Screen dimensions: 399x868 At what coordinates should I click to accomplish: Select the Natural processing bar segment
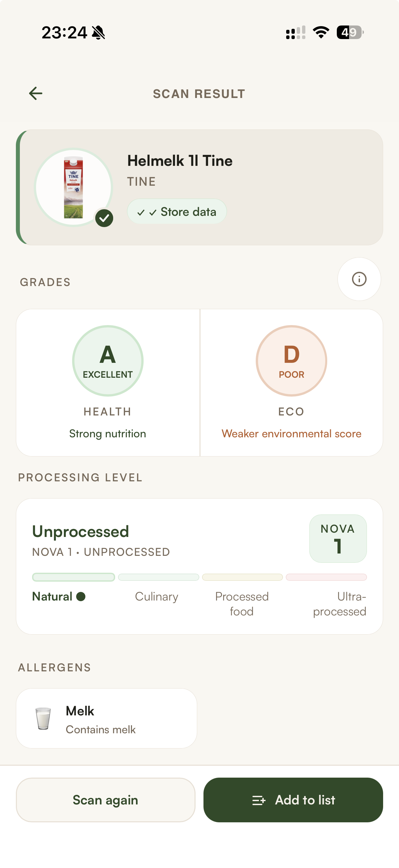click(x=73, y=577)
